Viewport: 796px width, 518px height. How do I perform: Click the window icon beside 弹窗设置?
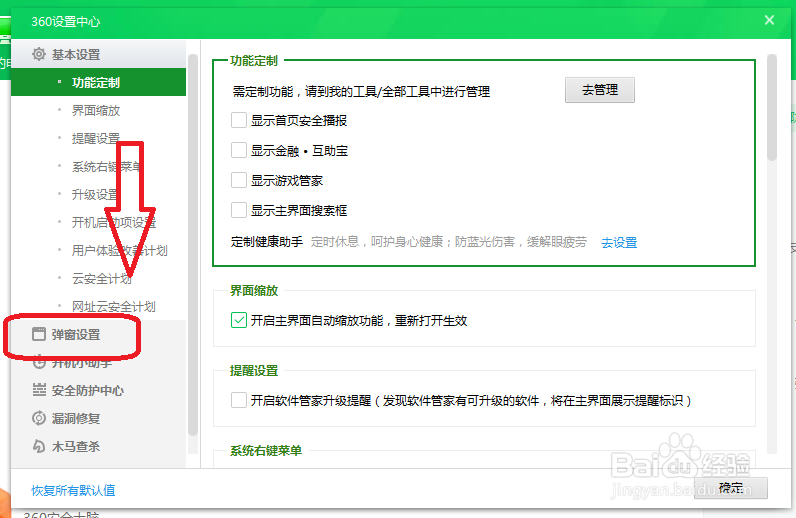39,334
